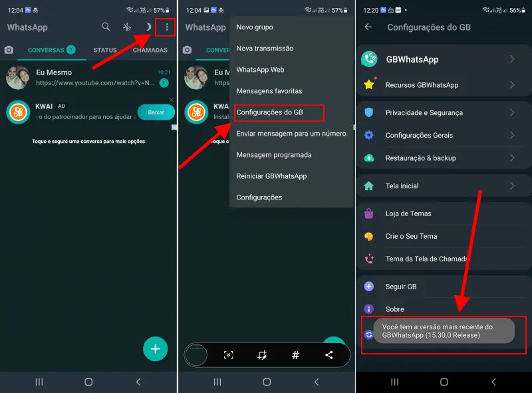Click the Baixar button on the KWAI ad

pos(156,112)
